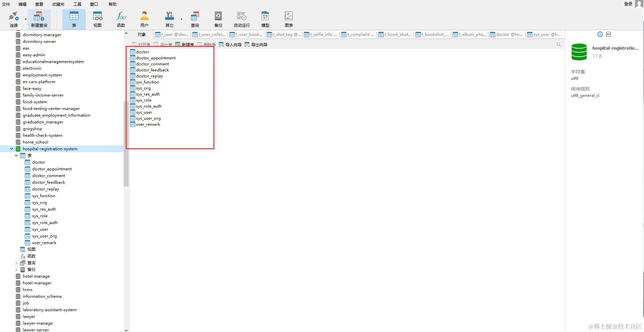
Task: Open the 函数 (Function) toolbar icon
Action: tap(121, 19)
